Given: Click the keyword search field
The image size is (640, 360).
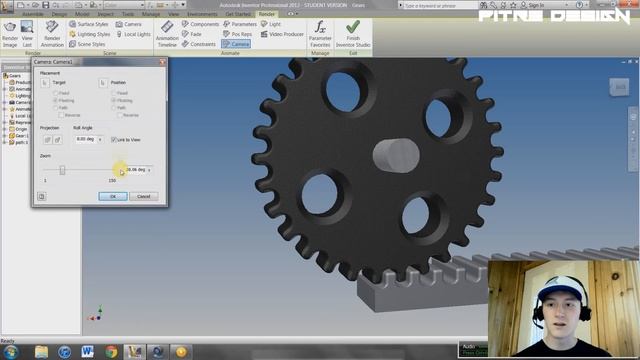Looking at the screenshot, I should click(440, 5).
